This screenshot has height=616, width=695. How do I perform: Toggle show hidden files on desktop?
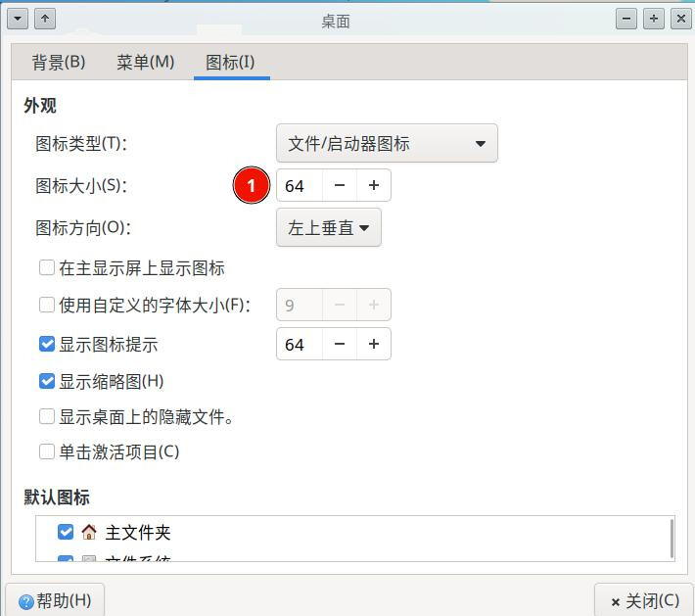click(47, 417)
